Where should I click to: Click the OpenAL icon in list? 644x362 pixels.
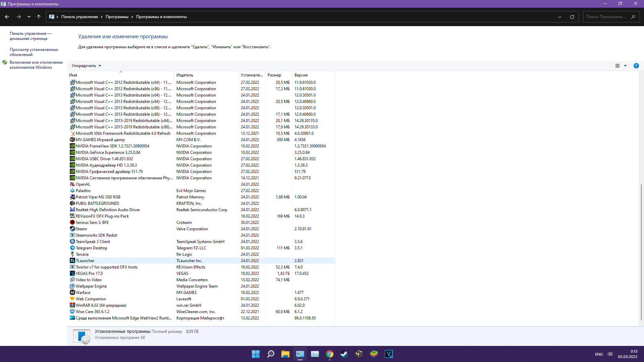coord(72,184)
